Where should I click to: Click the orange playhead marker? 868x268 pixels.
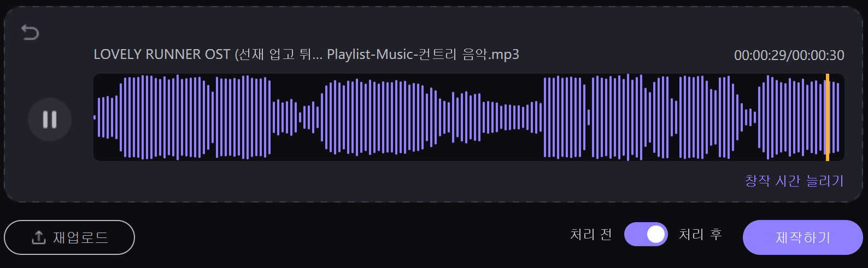click(828, 117)
